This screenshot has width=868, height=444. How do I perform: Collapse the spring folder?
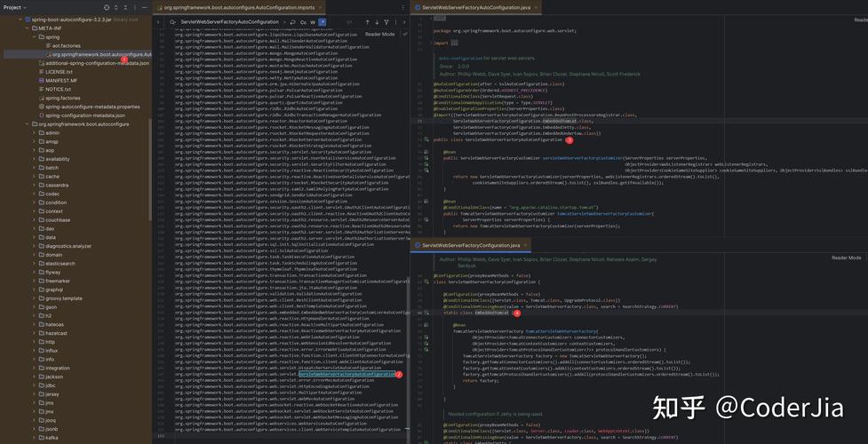pyautogui.click(x=35, y=37)
